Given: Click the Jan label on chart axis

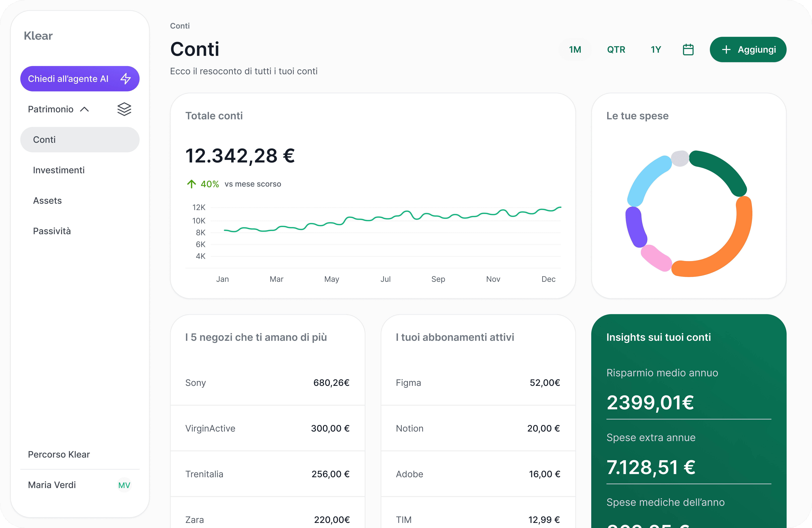Looking at the screenshot, I should [222, 279].
